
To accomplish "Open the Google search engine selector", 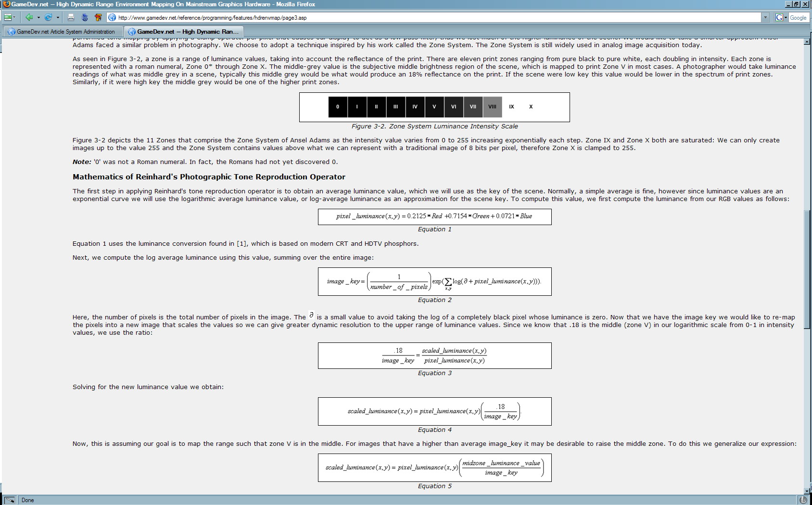I will [781, 17].
